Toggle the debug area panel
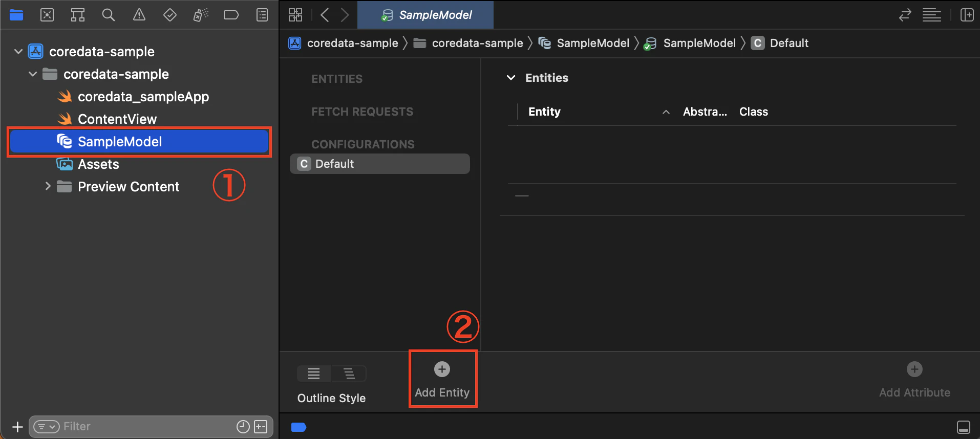 point(964,427)
